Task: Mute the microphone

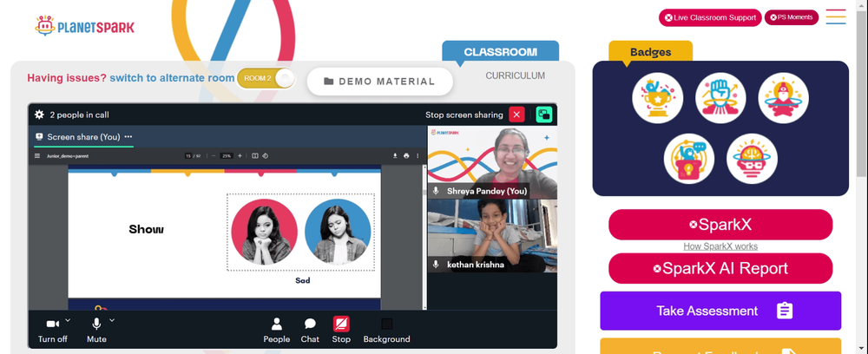Action: pyautogui.click(x=96, y=330)
